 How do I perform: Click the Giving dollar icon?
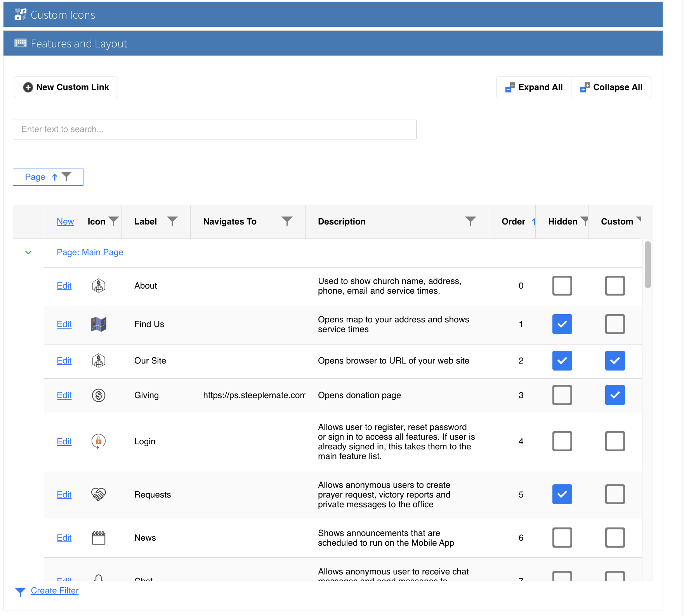pyautogui.click(x=99, y=395)
